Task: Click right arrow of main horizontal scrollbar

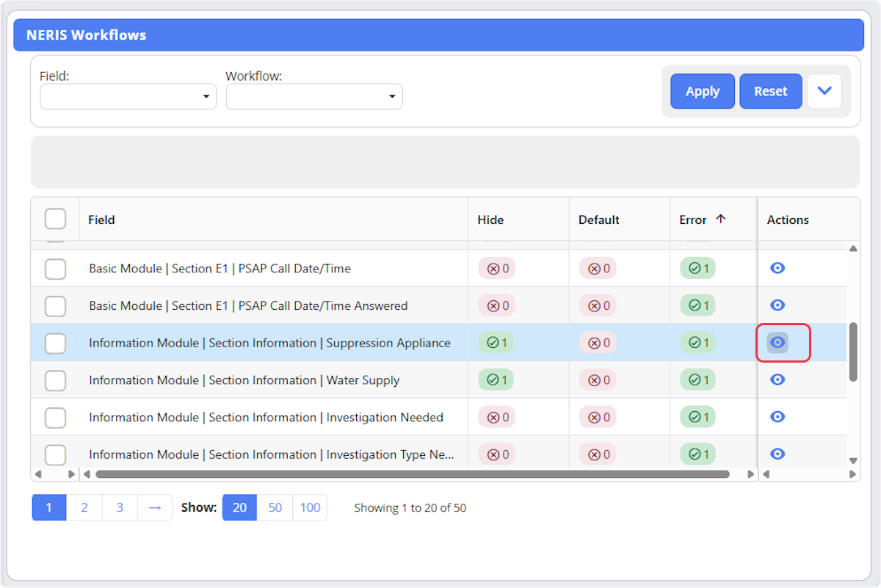Action: [750, 474]
